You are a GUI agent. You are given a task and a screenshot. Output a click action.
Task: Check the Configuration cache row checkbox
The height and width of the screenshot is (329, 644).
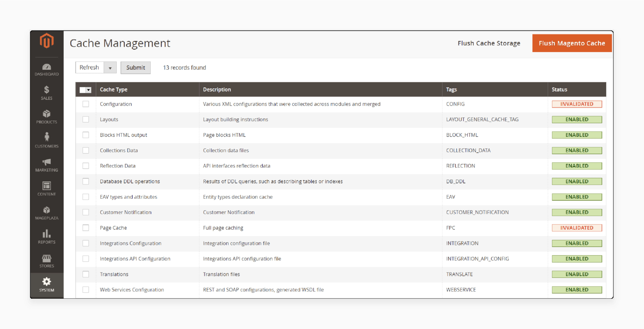(86, 104)
